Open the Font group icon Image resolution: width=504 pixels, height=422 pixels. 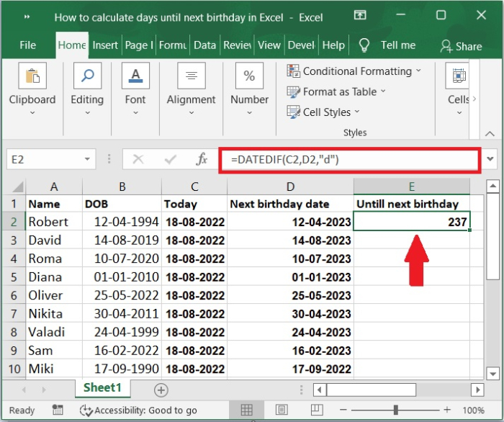[x=135, y=77]
